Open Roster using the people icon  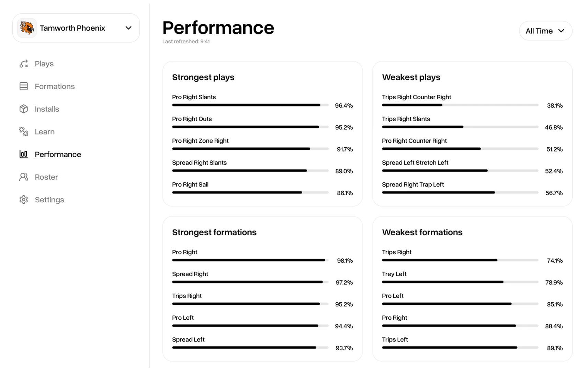(x=23, y=177)
